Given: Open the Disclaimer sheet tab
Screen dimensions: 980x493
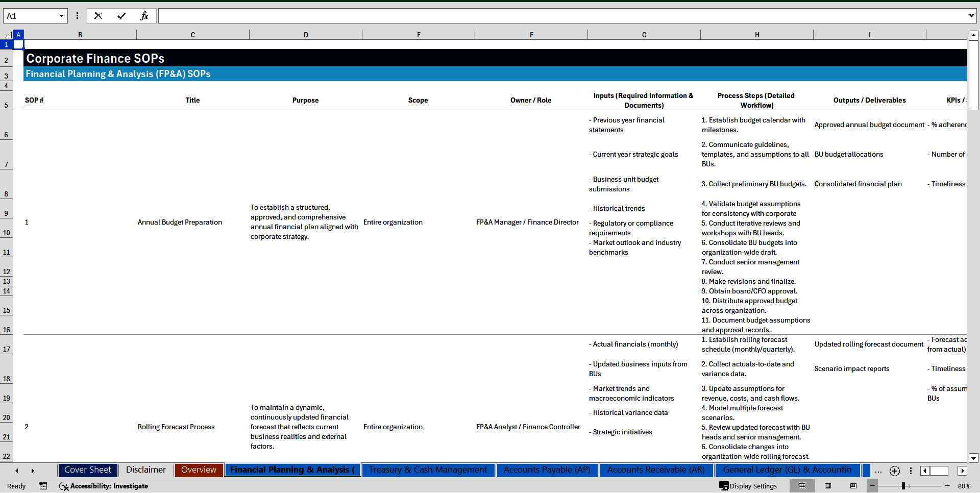Looking at the screenshot, I should (x=145, y=470).
